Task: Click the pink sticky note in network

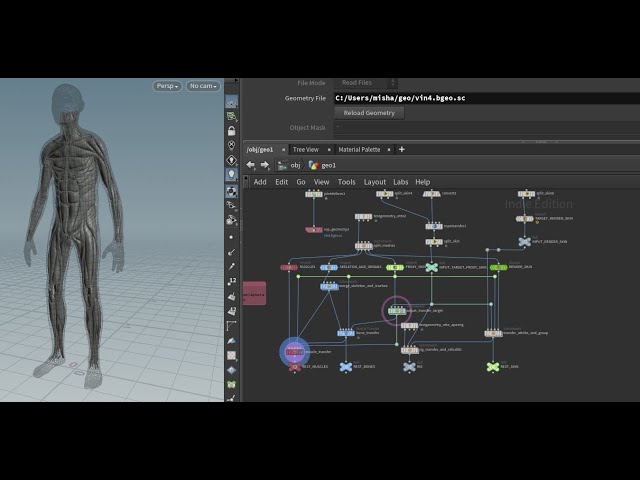Action: pyautogui.click(x=254, y=293)
